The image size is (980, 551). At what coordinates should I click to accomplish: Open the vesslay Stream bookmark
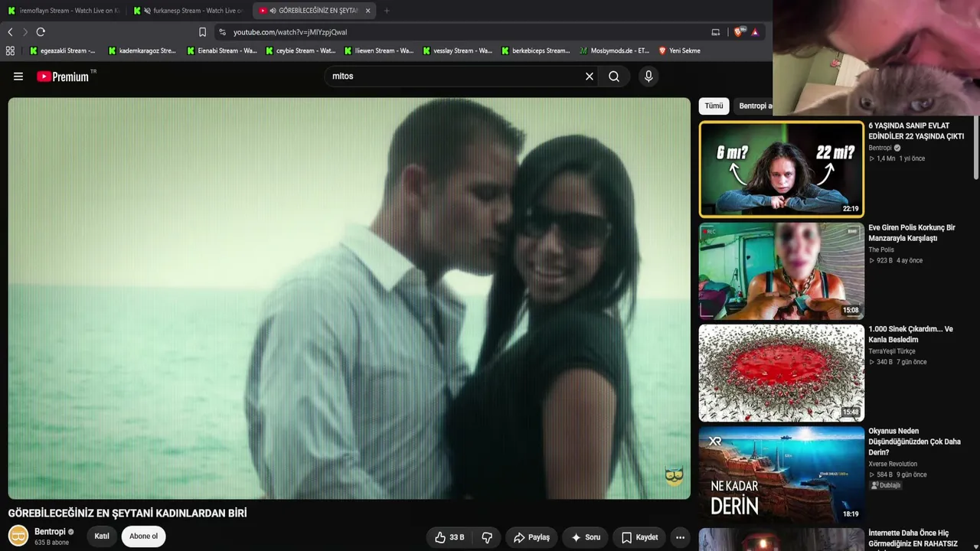click(457, 51)
